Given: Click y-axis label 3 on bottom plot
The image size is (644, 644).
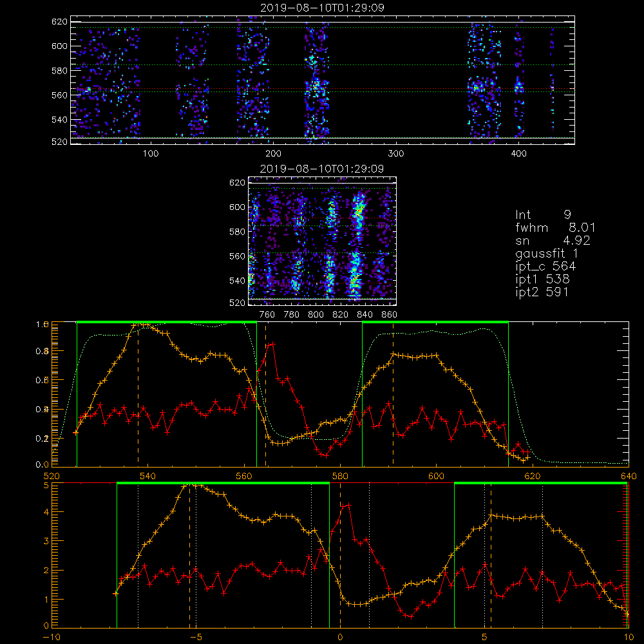Looking at the screenshot, I should 46,542.
